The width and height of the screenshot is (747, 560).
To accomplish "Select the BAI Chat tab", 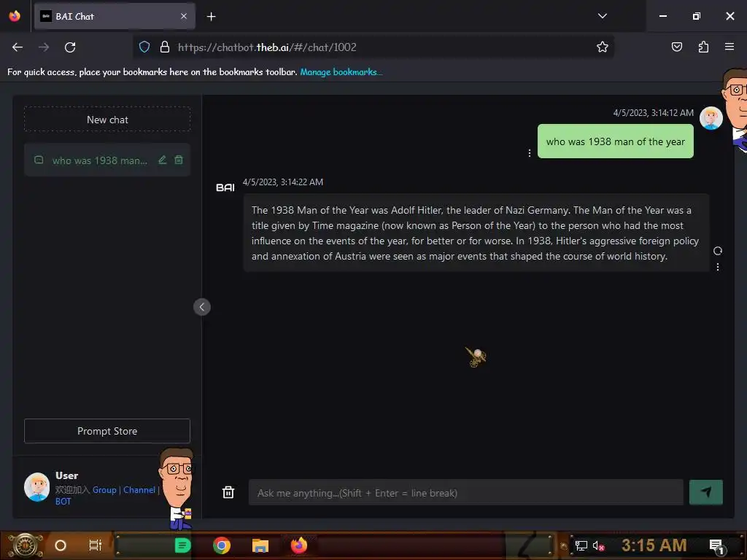I will (115, 16).
